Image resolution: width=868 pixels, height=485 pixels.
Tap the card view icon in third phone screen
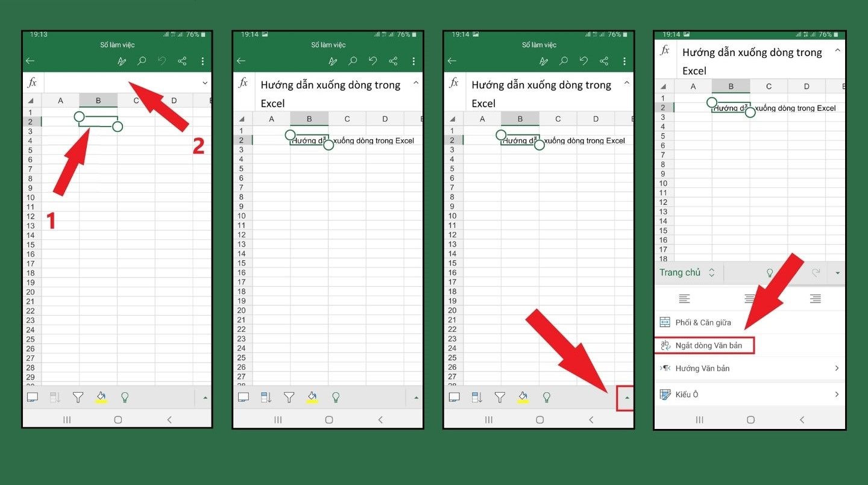(x=454, y=397)
